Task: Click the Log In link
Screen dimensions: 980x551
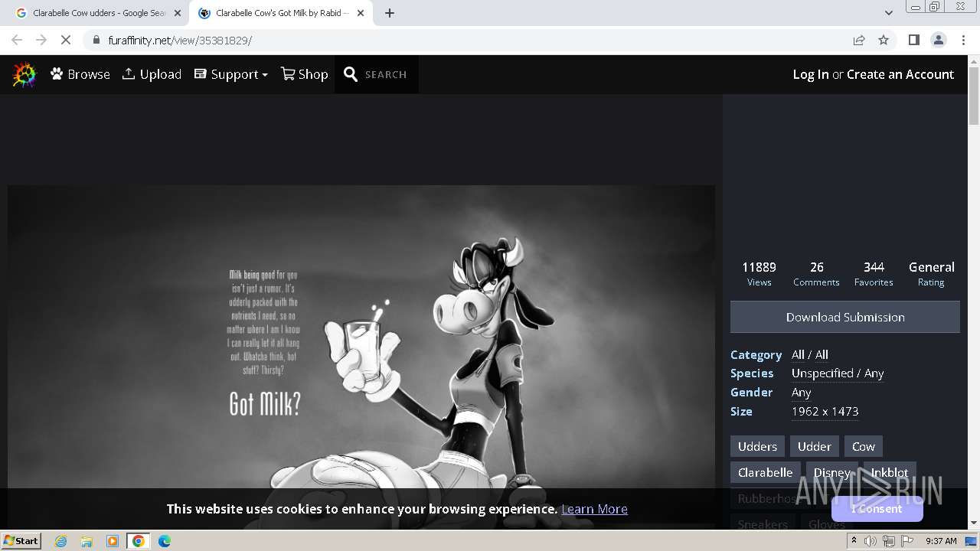Action: (811, 74)
